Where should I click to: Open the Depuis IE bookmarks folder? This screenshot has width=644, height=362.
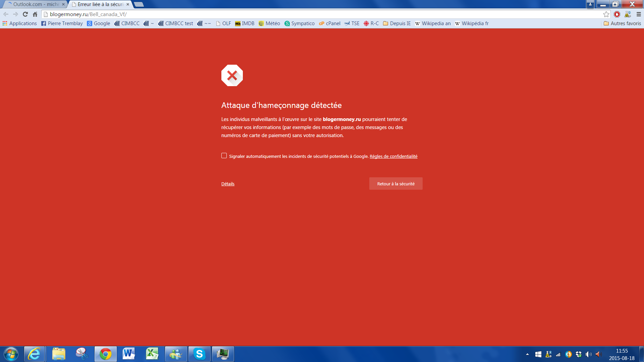tap(397, 23)
